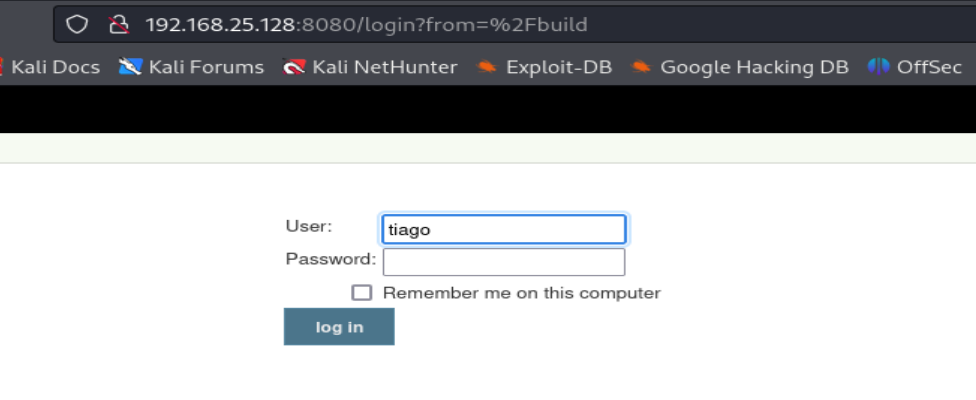Open the Kali Forums bookmark label
The image size is (976, 400).
coord(206,67)
